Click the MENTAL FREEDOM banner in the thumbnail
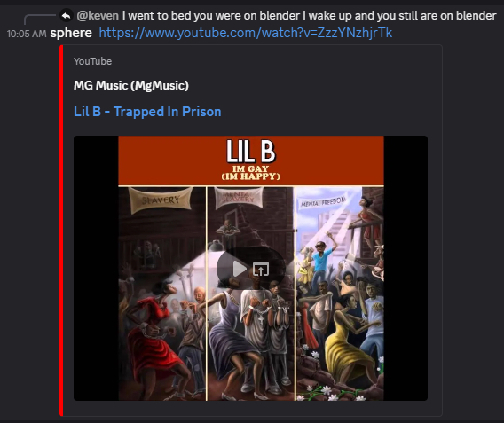The width and height of the screenshot is (504, 423). tap(323, 202)
